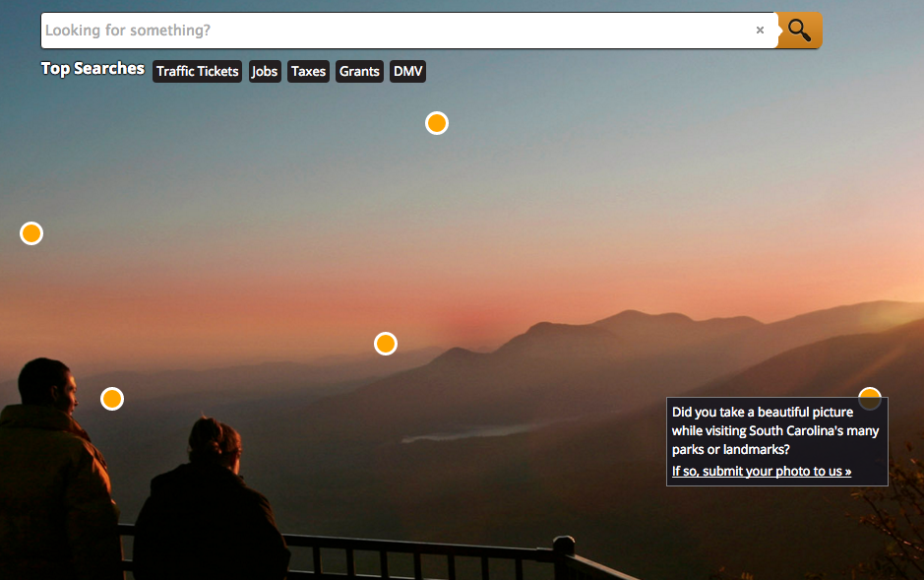The image size is (924, 580).
Task: Select the Jobs top search tag
Action: click(x=265, y=71)
